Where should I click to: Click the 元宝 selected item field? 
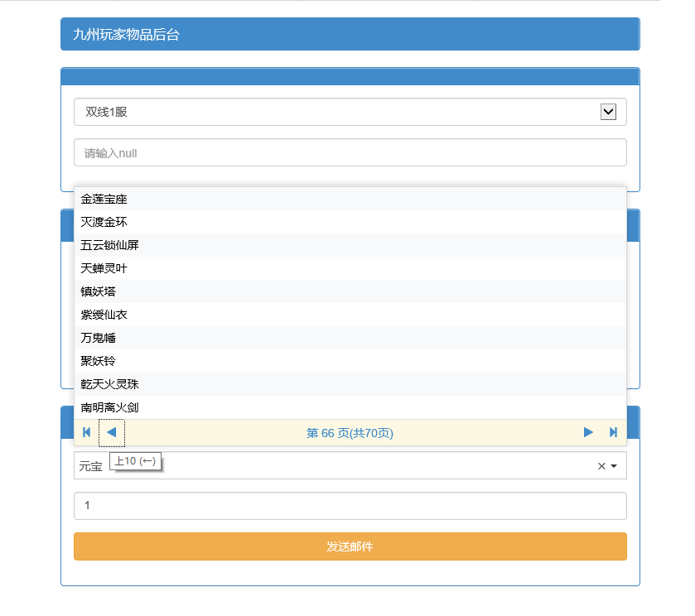click(x=350, y=466)
